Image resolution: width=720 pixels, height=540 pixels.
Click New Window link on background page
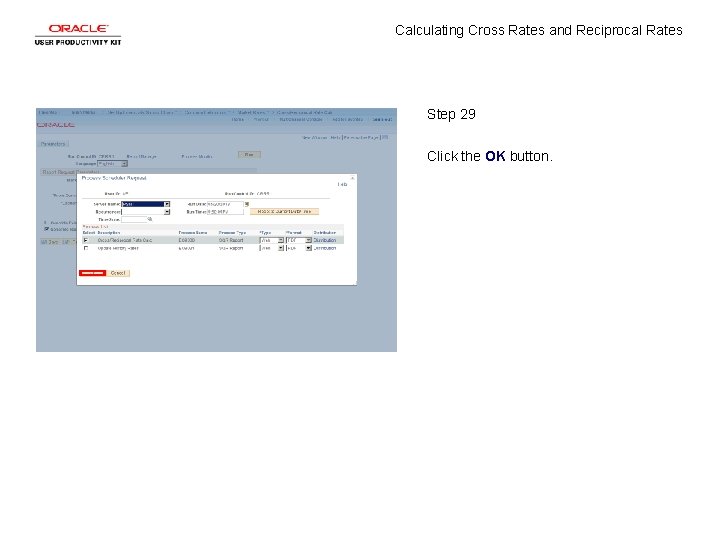pos(314,137)
